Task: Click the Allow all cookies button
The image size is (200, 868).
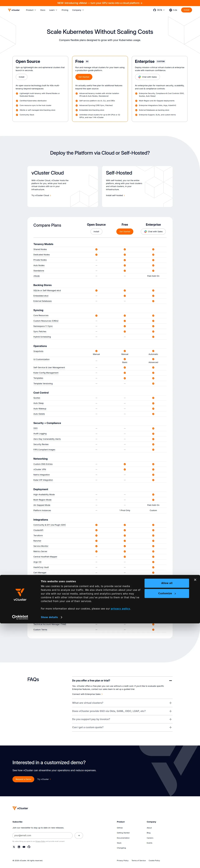Action: point(167,583)
